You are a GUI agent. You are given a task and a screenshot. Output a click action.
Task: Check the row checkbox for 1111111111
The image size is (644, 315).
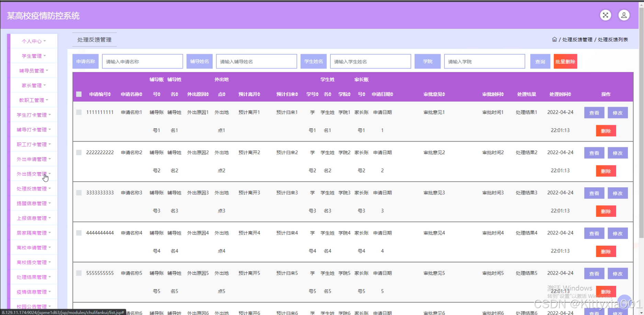79,112
